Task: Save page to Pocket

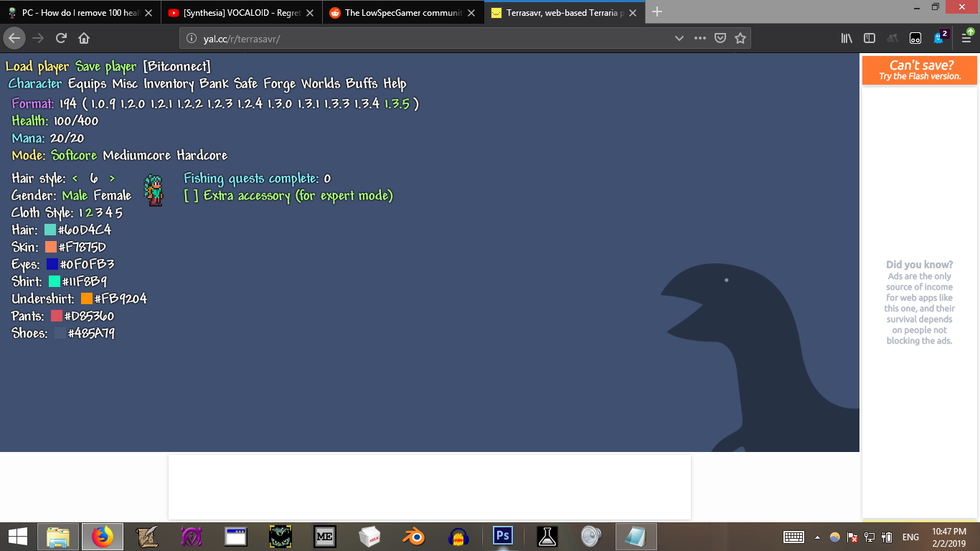Action: click(x=720, y=39)
